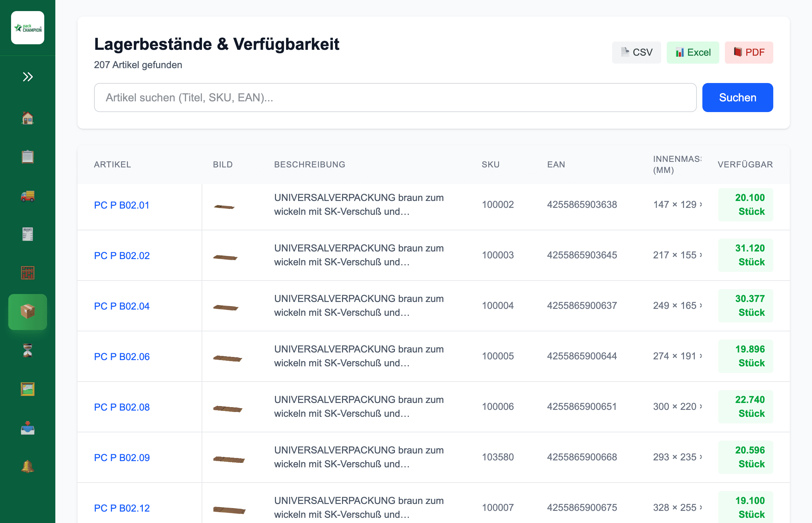Screen dimensions: 812x523
Task: Select SKU value 100004
Action: click(498, 305)
